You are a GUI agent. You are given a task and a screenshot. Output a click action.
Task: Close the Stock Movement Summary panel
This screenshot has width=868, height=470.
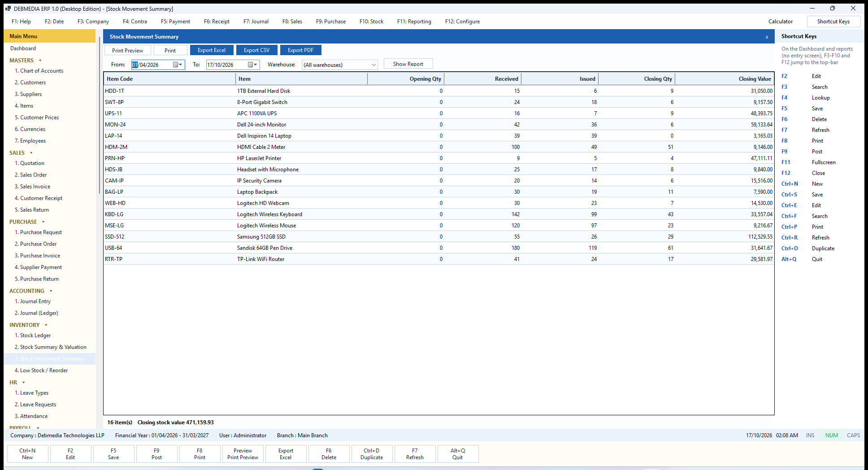(767, 37)
